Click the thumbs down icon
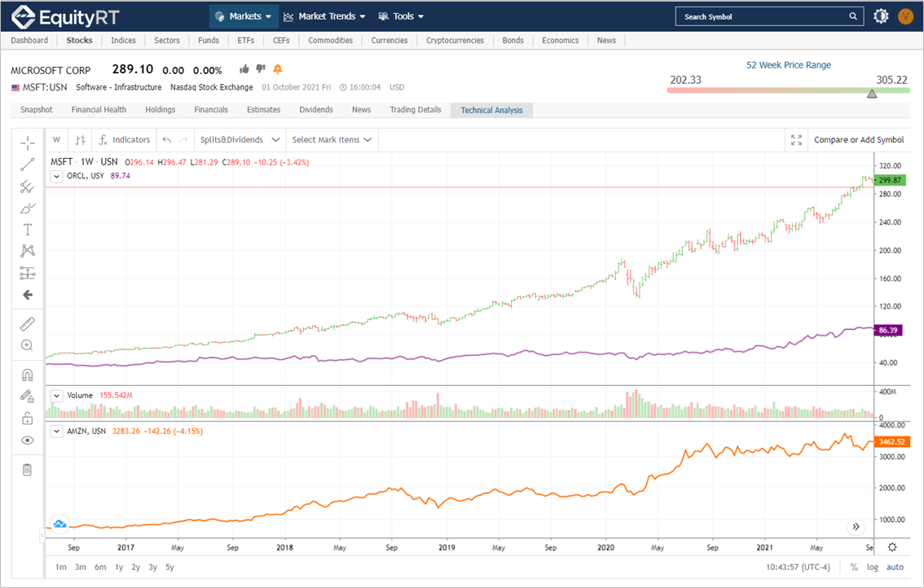The height and width of the screenshot is (588, 924). (x=261, y=69)
